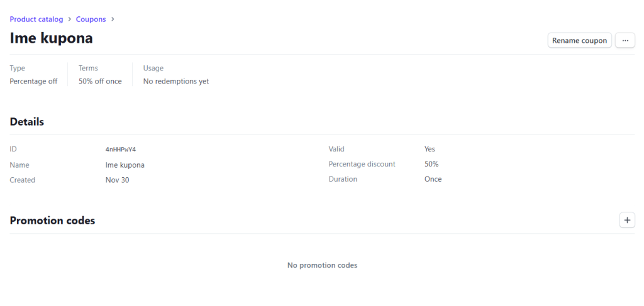
Task: Open the more actions ellipsis menu
Action: pyautogui.click(x=625, y=40)
